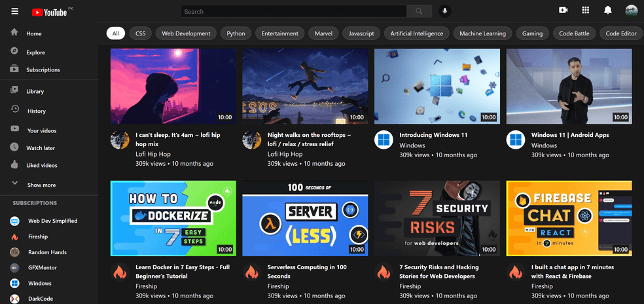Select the CSS filter chip
644x304 pixels.
(x=141, y=33)
